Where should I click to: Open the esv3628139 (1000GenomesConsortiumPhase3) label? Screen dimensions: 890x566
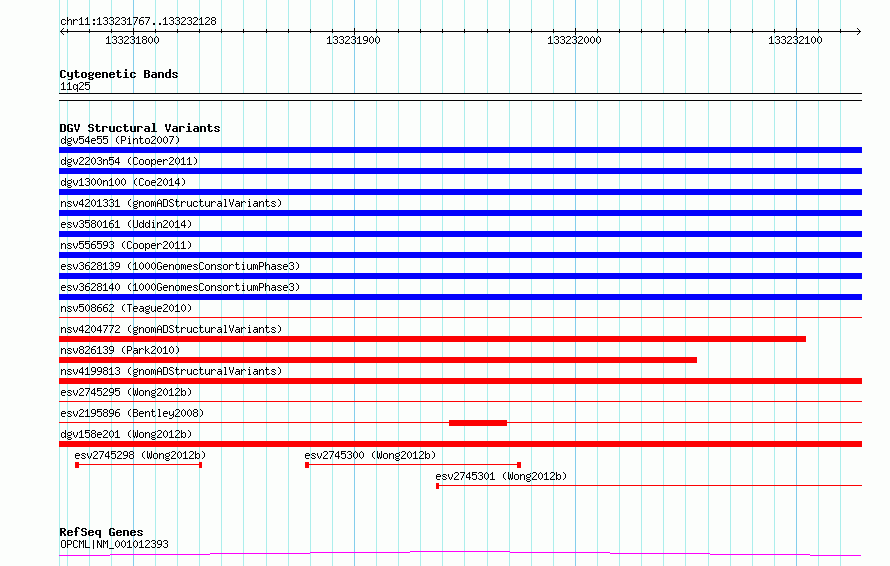tap(180, 266)
